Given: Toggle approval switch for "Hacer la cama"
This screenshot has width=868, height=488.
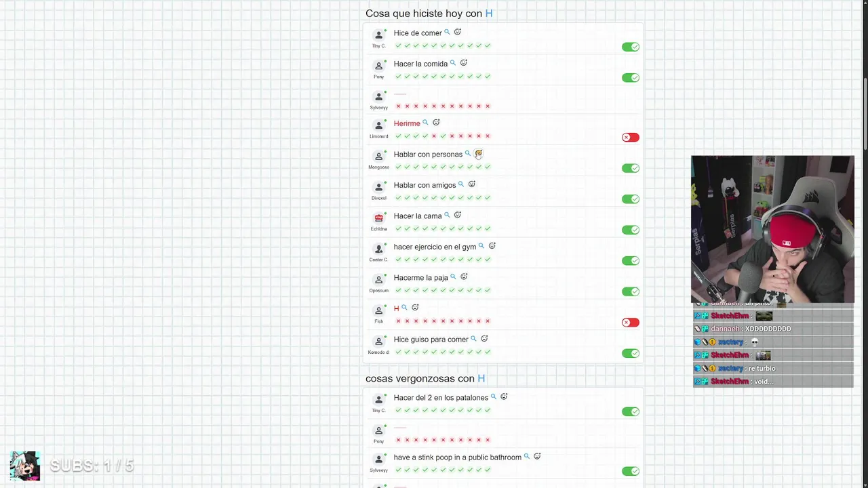Looking at the screenshot, I should click(x=631, y=230).
